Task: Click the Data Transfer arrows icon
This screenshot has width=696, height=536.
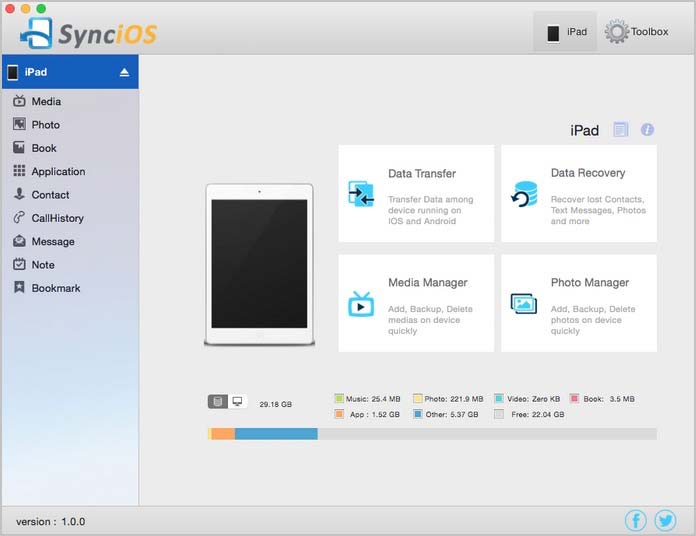Action: (x=361, y=194)
